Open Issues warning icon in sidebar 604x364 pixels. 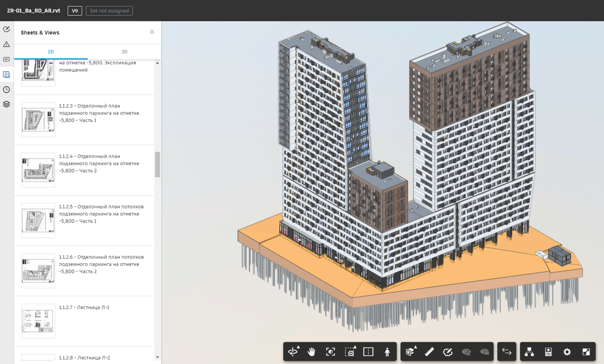click(7, 44)
